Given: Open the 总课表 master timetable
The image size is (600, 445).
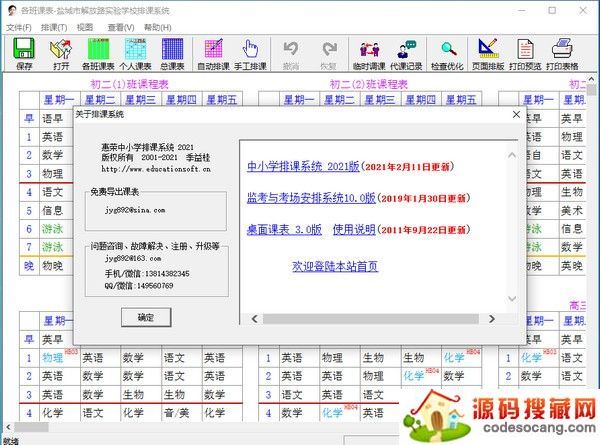Looking at the screenshot, I should pyautogui.click(x=173, y=54).
